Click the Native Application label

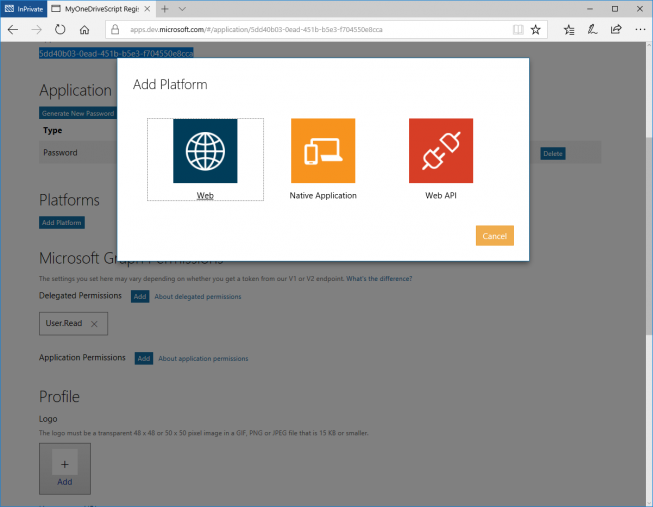click(x=323, y=195)
